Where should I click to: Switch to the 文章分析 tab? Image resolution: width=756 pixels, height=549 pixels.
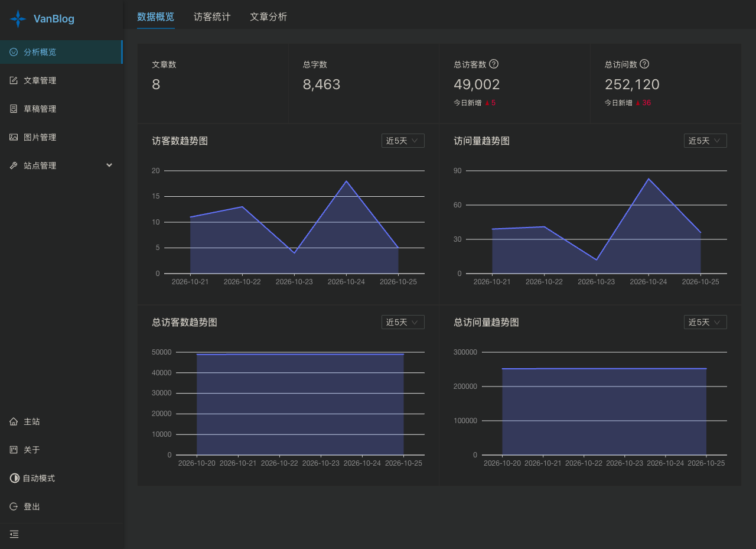268,17
